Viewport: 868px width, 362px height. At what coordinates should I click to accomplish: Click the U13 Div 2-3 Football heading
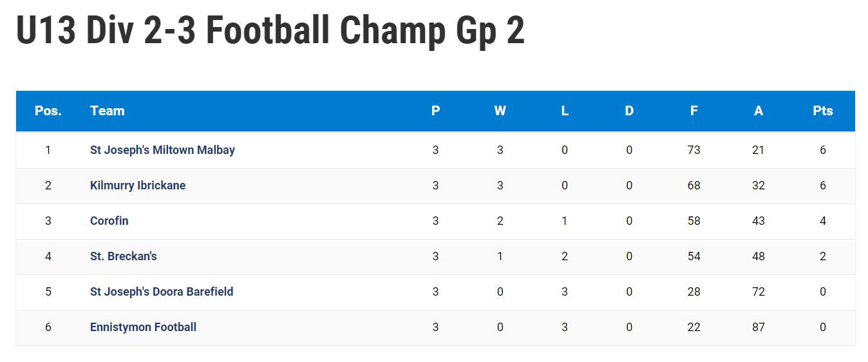[x=270, y=30]
